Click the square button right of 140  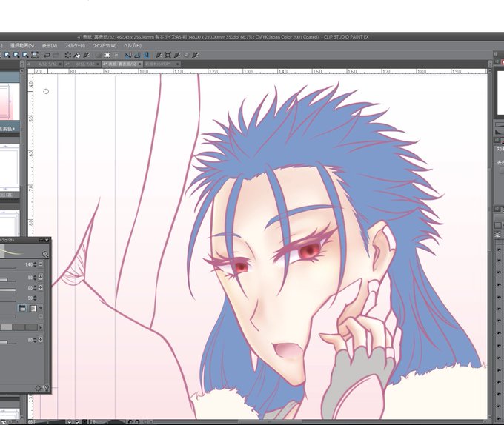click(x=41, y=264)
